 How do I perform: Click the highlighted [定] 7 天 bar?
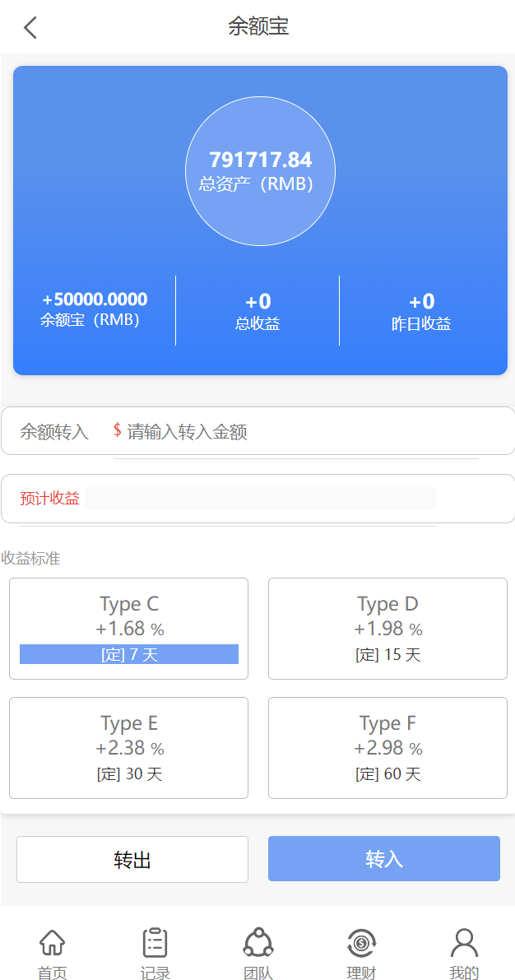(x=129, y=655)
